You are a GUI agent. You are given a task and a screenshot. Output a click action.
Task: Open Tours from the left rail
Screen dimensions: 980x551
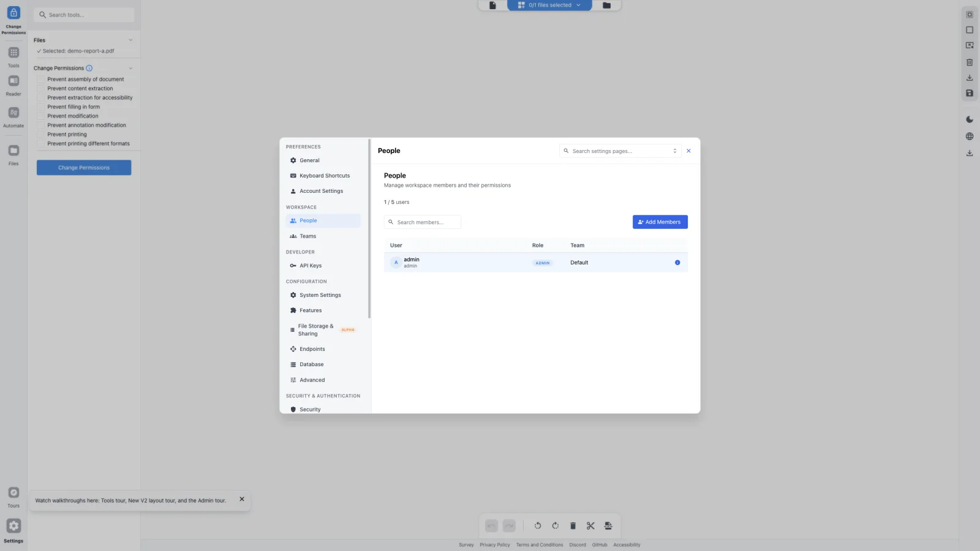(13, 493)
